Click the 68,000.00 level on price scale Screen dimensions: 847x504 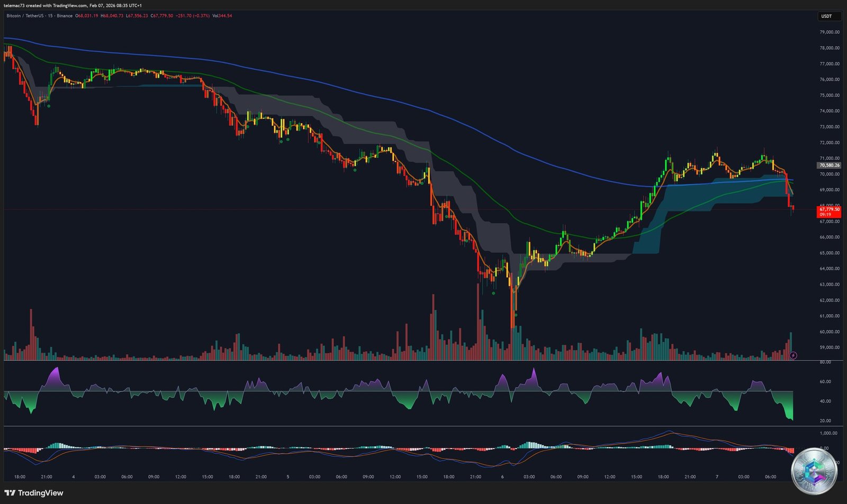(x=829, y=205)
